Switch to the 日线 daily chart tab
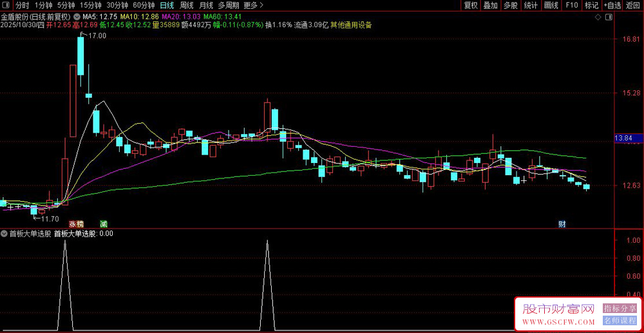The width and height of the screenshot is (644, 333). pyautogui.click(x=166, y=5)
